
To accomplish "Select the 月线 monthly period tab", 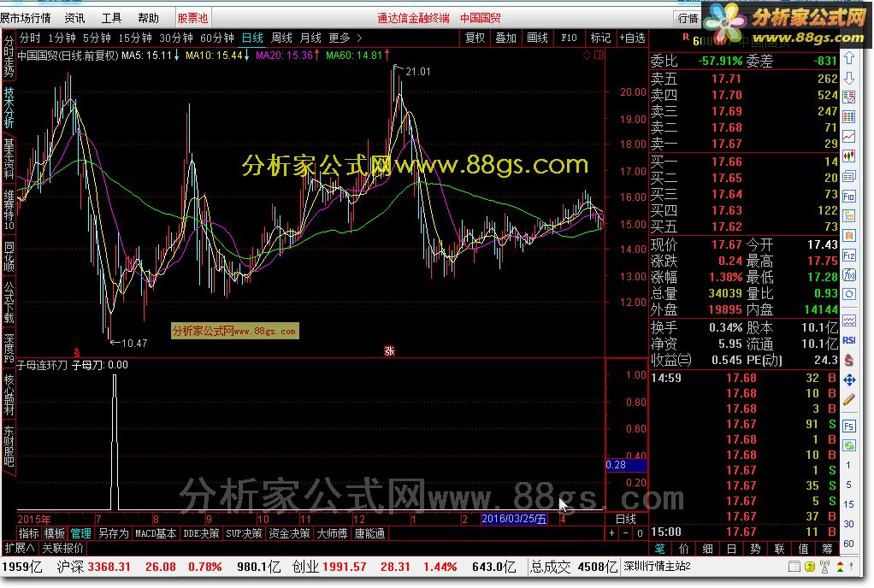I will (310, 38).
